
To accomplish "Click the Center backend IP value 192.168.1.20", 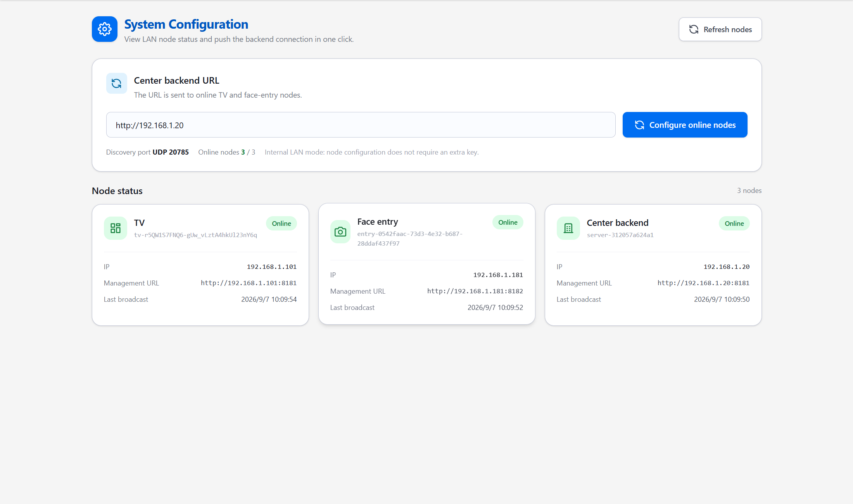I will point(726,267).
